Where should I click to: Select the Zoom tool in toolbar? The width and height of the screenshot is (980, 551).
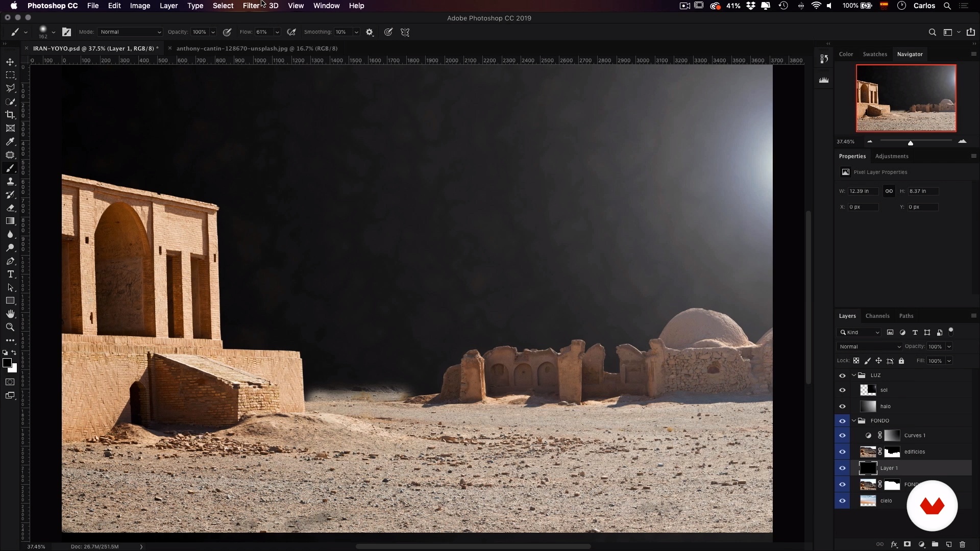pos(10,328)
